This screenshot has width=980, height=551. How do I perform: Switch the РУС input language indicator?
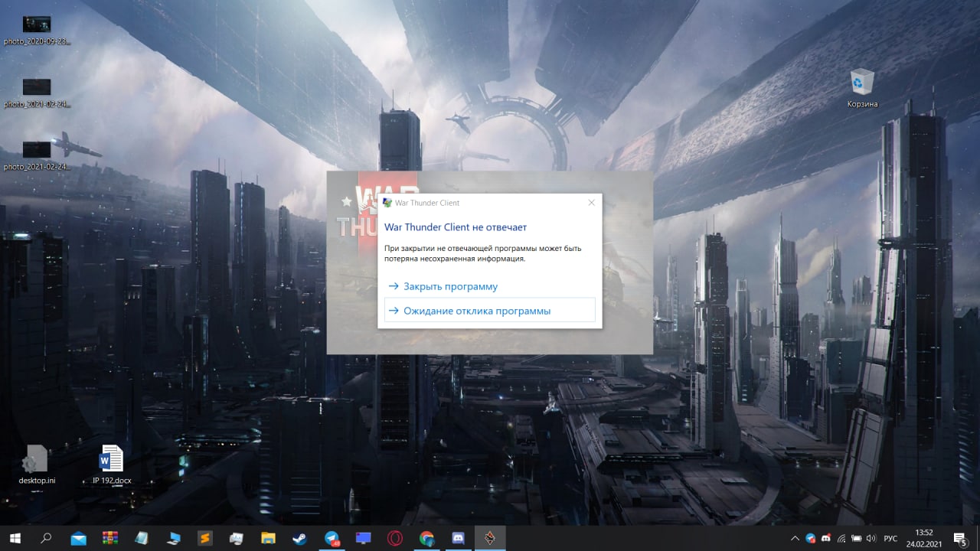890,538
